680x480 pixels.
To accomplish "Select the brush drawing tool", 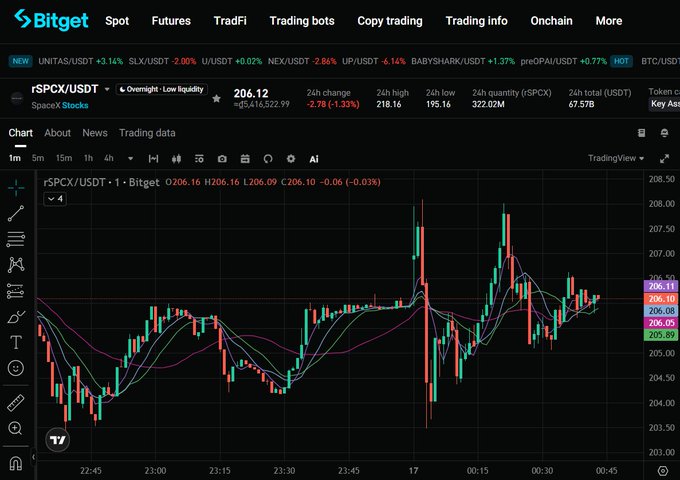I will coord(16,317).
